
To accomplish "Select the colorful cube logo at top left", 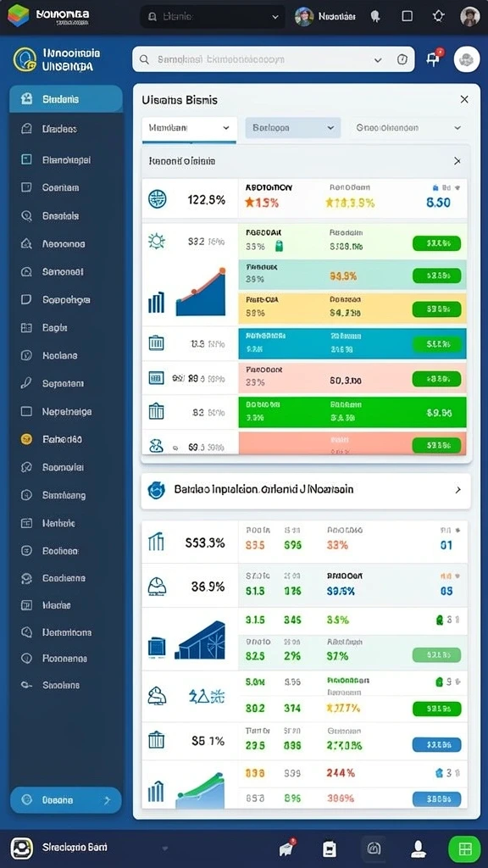I will point(18,15).
